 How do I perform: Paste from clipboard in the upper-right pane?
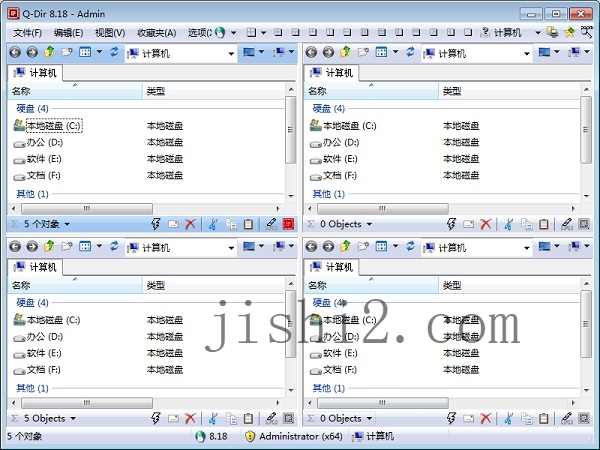tap(544, 224)
